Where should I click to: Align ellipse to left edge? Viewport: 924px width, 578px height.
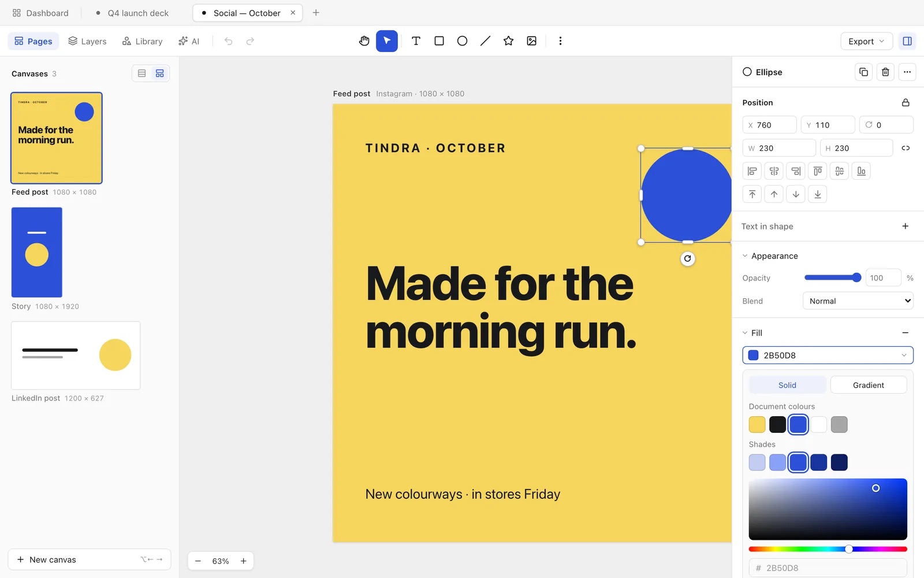[x=752, y=171]
